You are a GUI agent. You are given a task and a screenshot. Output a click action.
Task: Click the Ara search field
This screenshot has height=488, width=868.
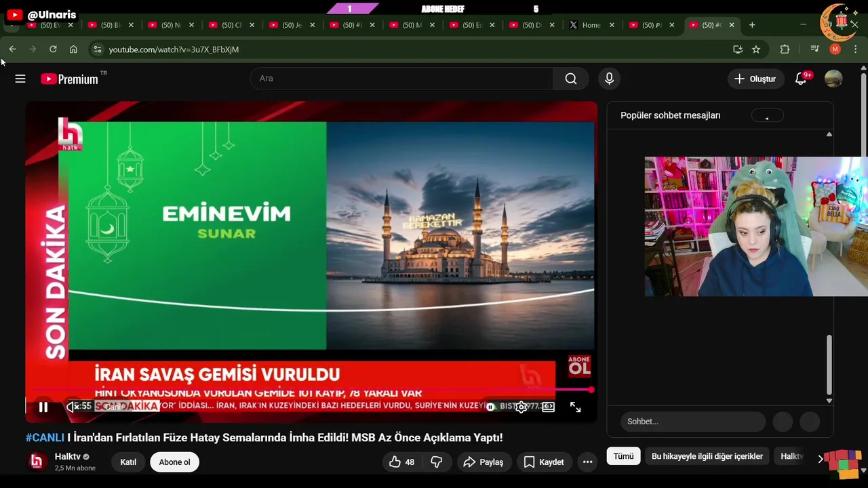click(401, 79)
